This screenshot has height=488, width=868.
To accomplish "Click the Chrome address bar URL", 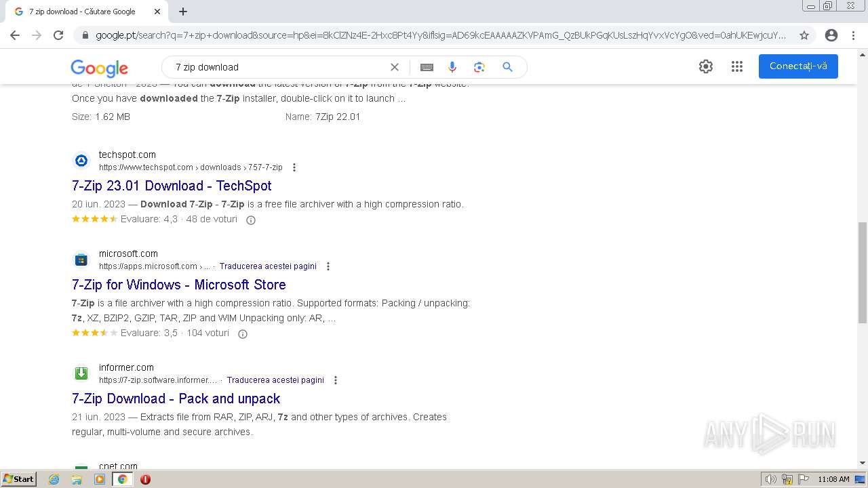I will point(441,35).
